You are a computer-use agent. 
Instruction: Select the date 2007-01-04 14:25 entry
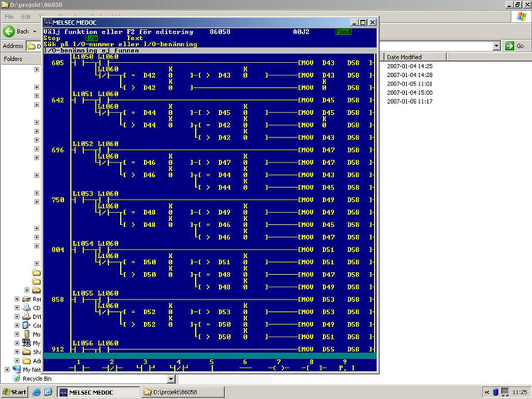point(409,66)
